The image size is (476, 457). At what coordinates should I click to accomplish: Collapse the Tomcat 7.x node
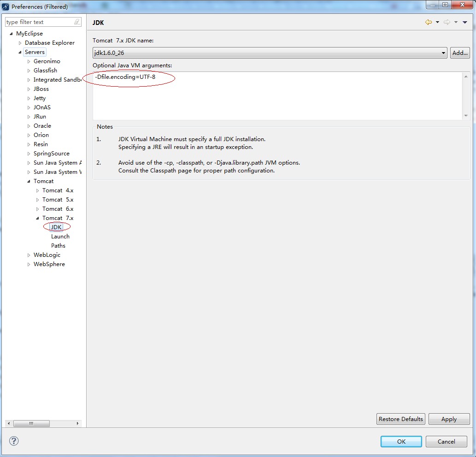38,218
